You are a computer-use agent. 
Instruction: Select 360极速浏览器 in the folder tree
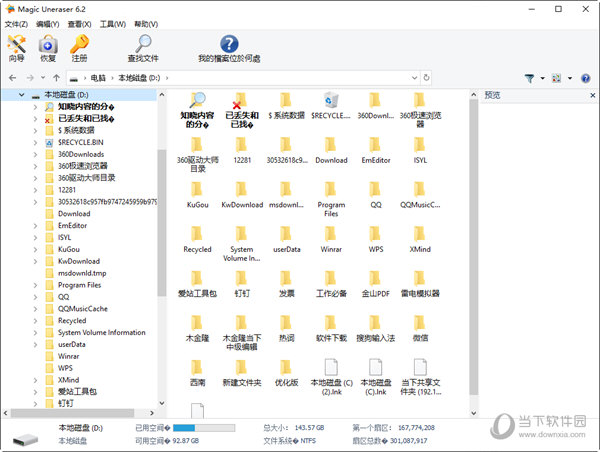coord(83,166)
